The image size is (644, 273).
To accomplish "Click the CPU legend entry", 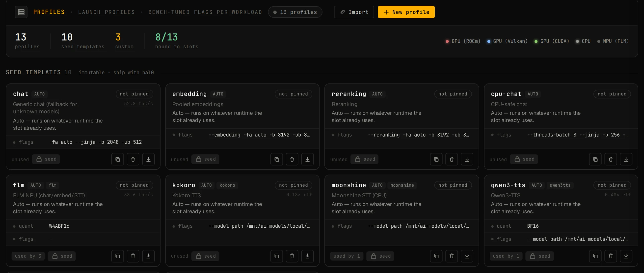I will [x=583, y=41].
